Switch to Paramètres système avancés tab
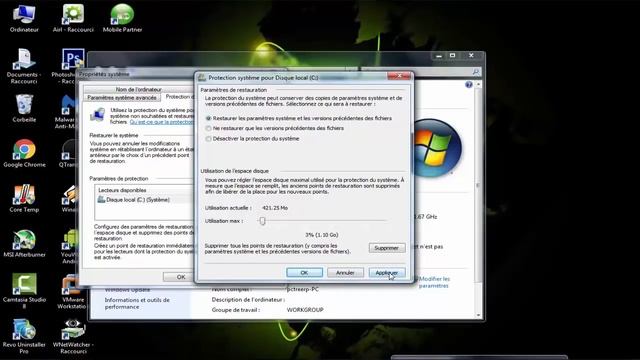 [x=122, y=98]
